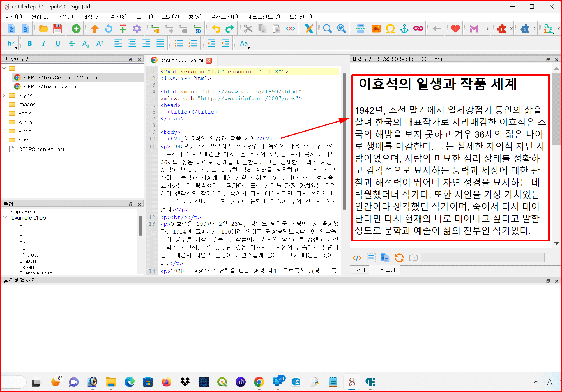
Task: Open the 플러그인(P) menu
Action: (x=224, y=17)
